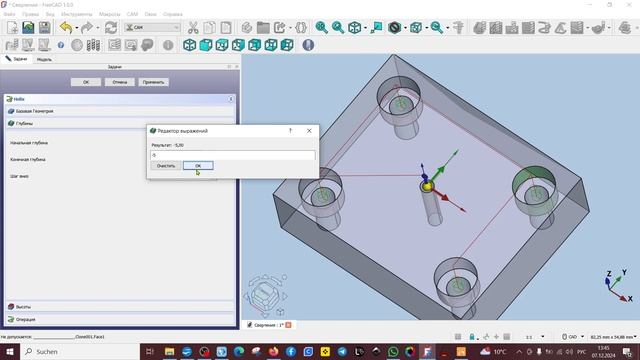Open a document from the toolbar
The width and height of the screenshot is (640, 360).
tap(28, 27)
